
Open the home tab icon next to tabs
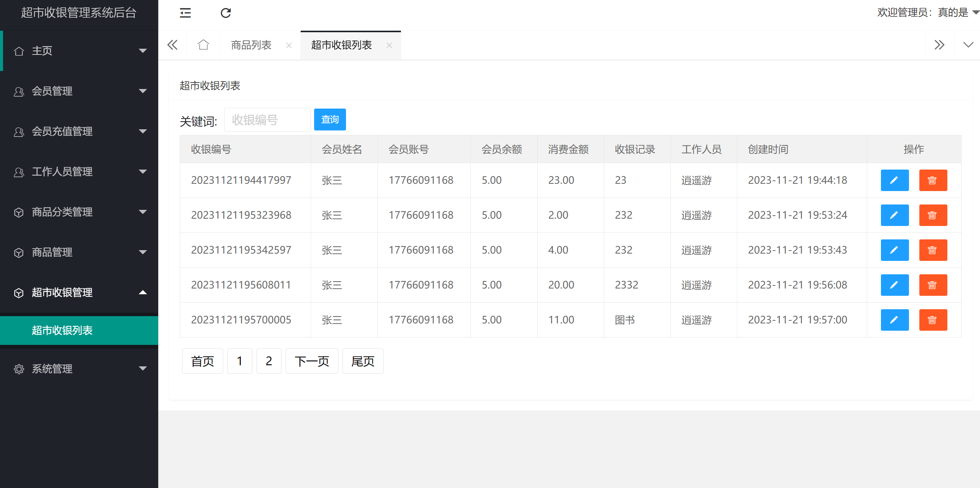tap(203, 45)
